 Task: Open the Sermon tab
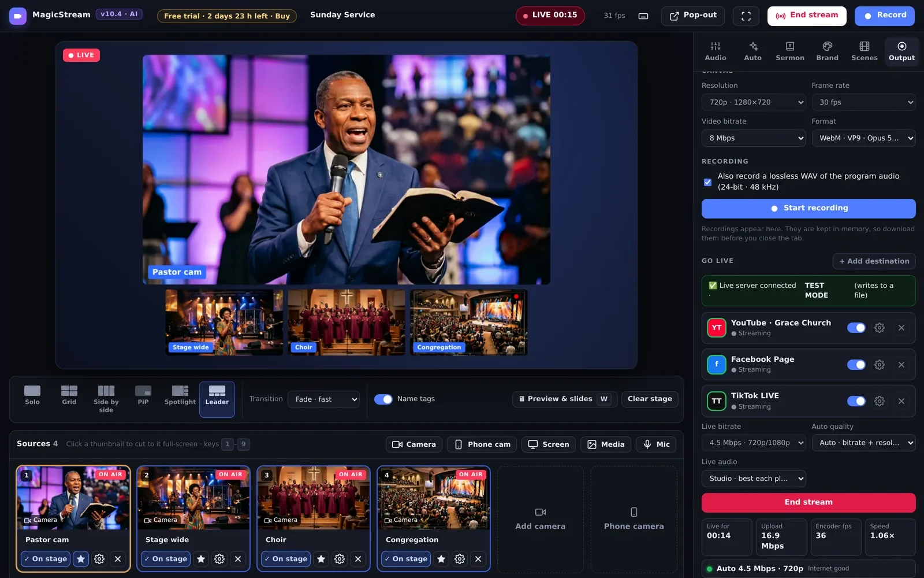790,51
